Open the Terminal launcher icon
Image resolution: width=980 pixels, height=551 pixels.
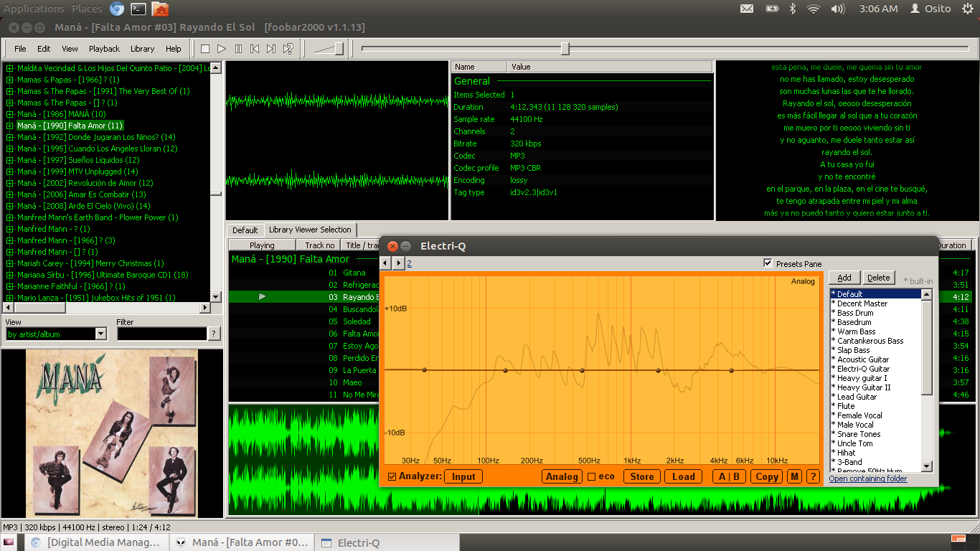pyautogui.click(x=138, y=9)
